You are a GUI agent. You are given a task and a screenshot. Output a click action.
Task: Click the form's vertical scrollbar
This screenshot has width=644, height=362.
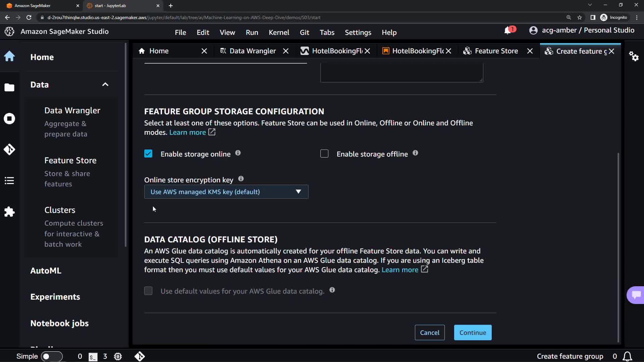pyautogui.click(x=618, y=248)
